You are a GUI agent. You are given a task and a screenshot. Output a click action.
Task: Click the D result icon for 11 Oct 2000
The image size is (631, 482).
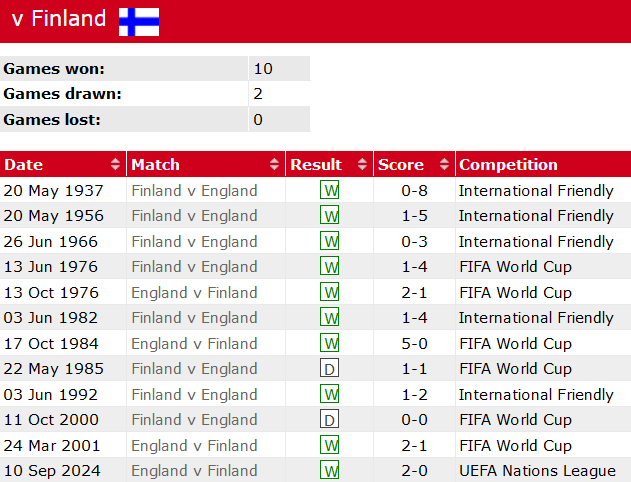coord(330,420)
